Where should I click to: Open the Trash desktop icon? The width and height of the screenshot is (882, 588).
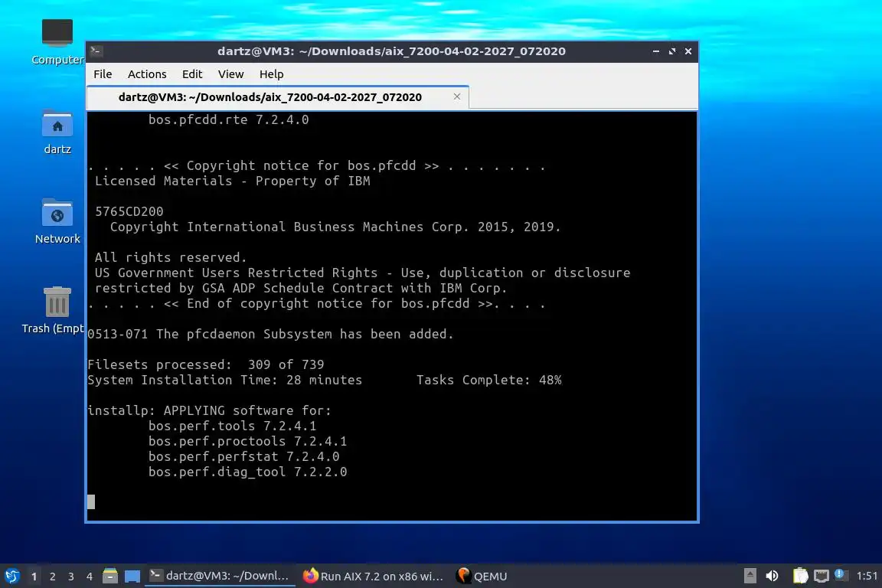tap(56, 310)
